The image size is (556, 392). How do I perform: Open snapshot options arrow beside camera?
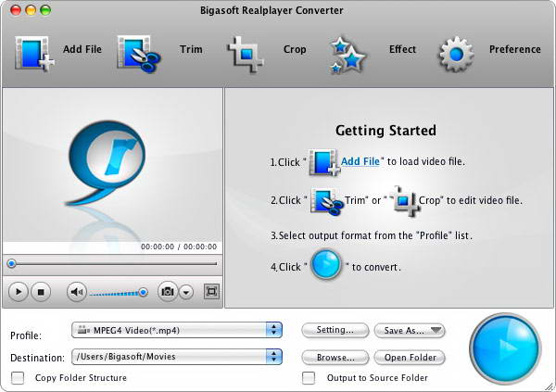[186, 292]
